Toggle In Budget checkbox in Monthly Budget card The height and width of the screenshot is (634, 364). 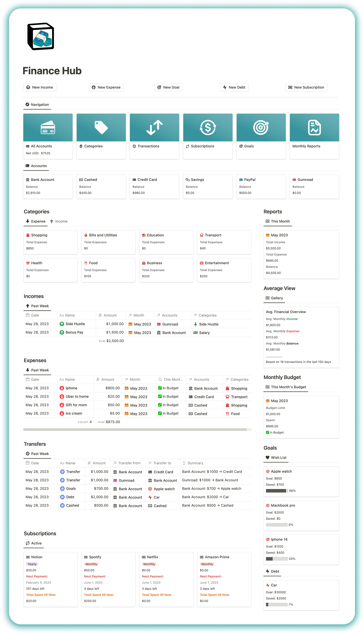point(267,432)
